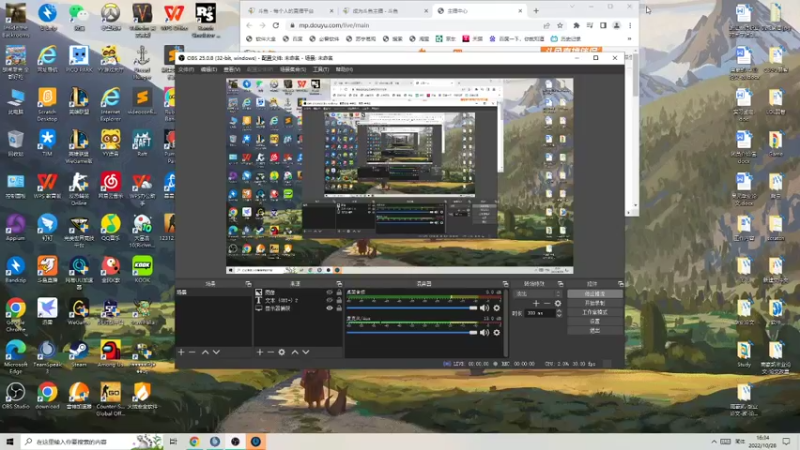Open OBS 帮助(H) menu
Screen dimensions: 800x450
(344, 69)
